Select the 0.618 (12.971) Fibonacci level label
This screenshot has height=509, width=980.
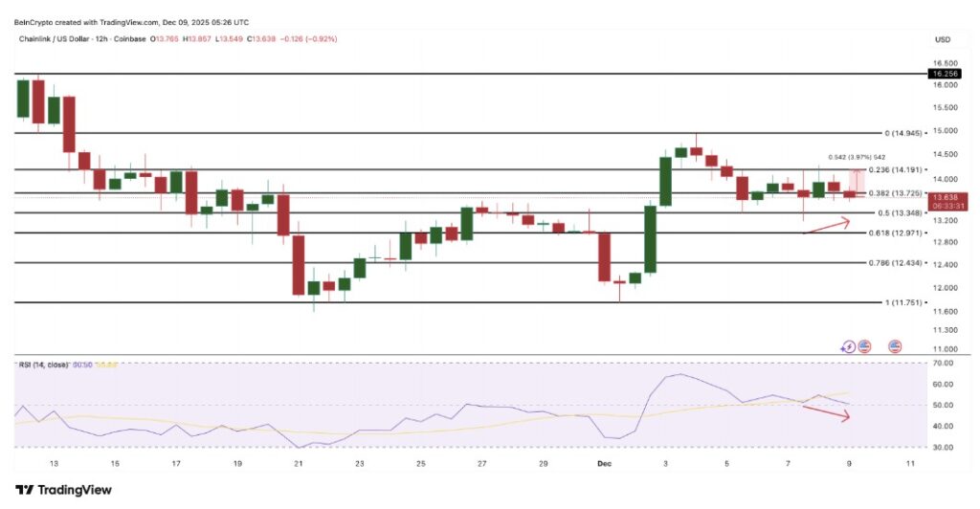pos(891,232)
